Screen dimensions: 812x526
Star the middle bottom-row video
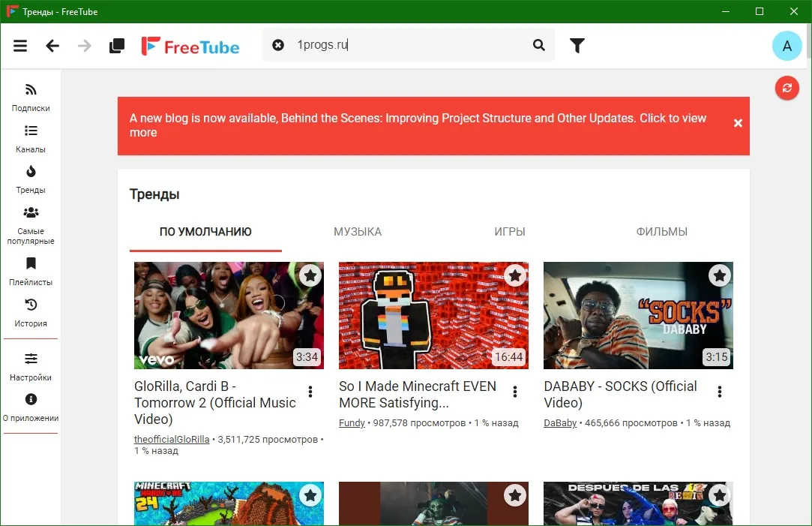pos(515,495)
